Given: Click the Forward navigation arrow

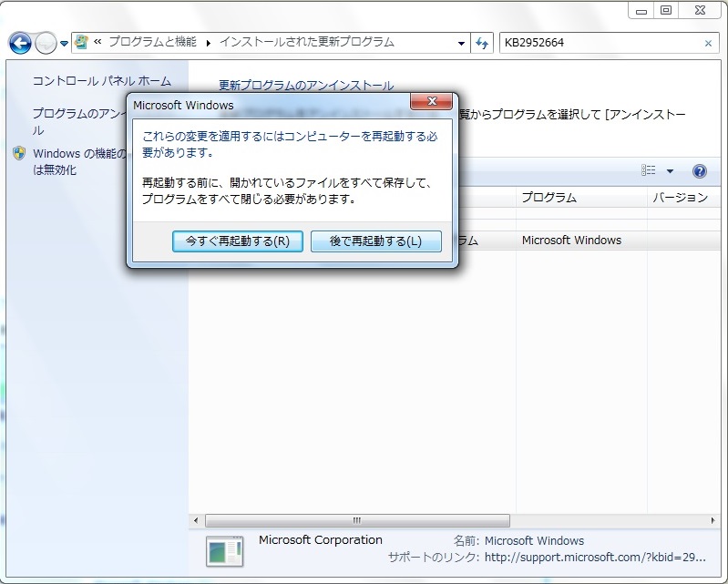Looking at the screenshot, I should coord(46,43).
